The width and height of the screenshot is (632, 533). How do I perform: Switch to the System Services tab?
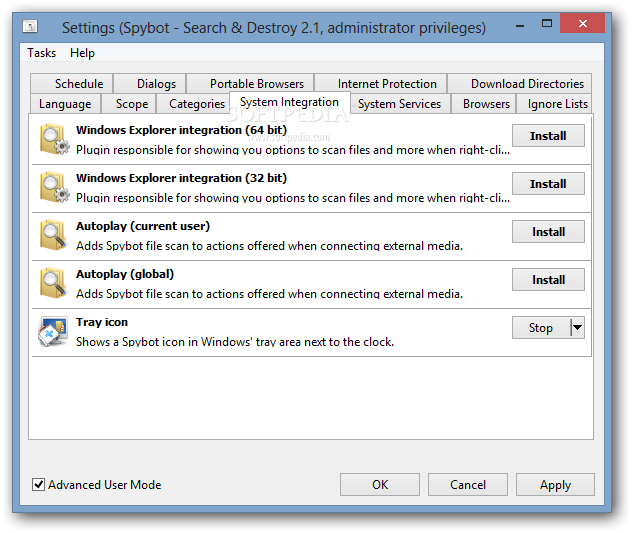coord(399,104)
